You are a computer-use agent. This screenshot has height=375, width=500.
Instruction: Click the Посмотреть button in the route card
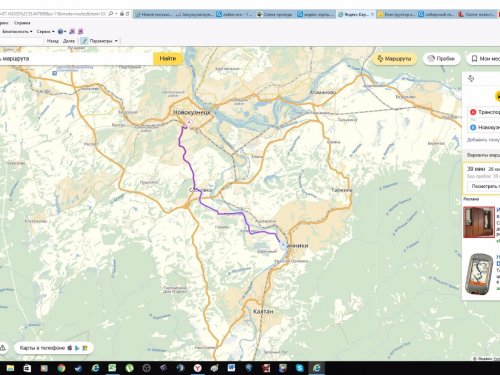pos(484,186)
